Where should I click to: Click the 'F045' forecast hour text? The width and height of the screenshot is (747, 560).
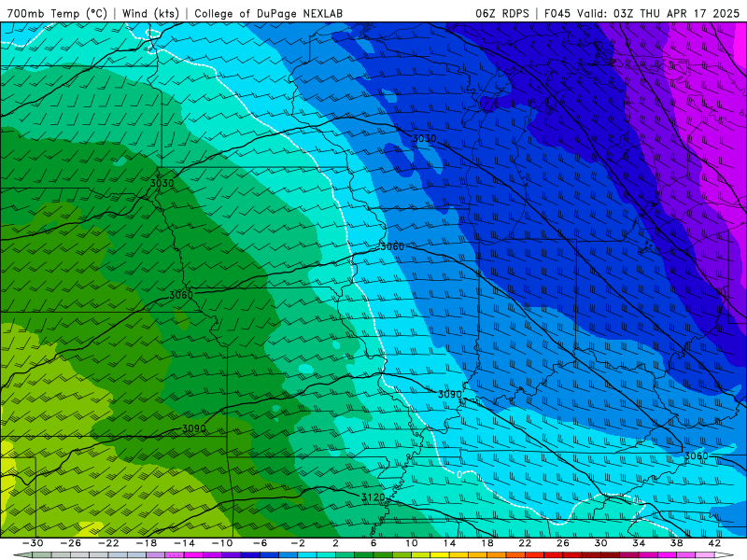coord(557,13)
